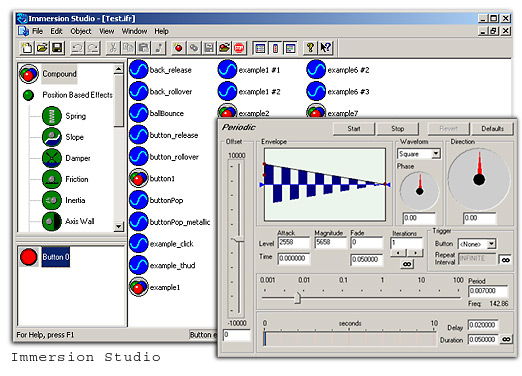Click the Paste clipboard toolbar icon
Screen dimensions: 522x376
coord(143,48)
